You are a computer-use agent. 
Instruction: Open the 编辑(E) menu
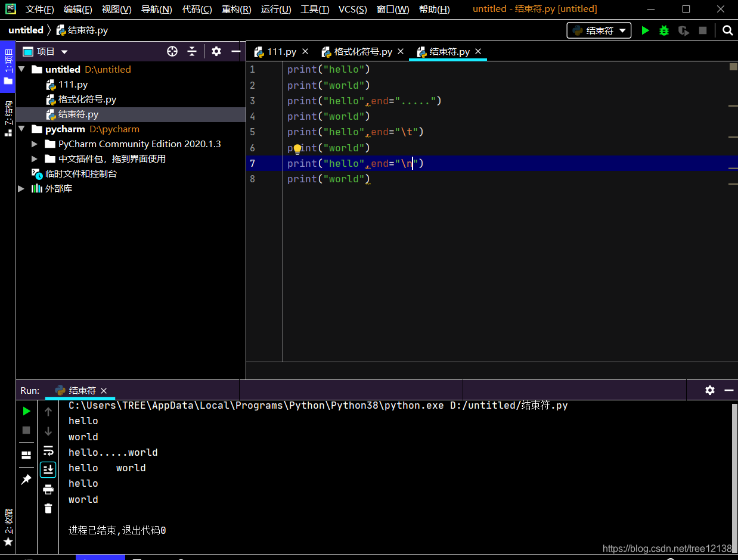pyautogui.click(x=78, y=9)
